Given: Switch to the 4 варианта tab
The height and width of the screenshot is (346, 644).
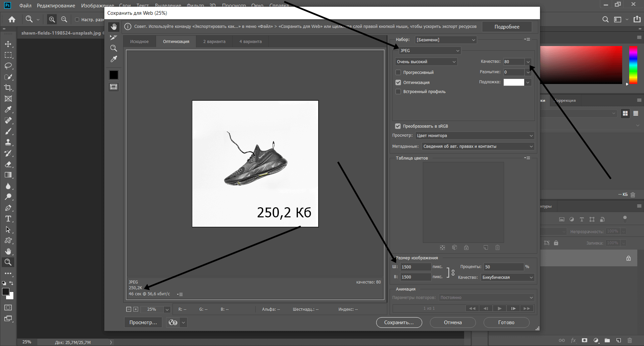Looking at the screenshot, I should (x=250, y=42).
